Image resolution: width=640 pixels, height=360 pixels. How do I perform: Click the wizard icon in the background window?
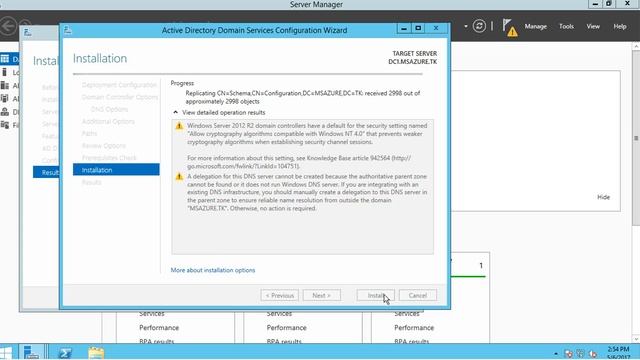(27, 32)
